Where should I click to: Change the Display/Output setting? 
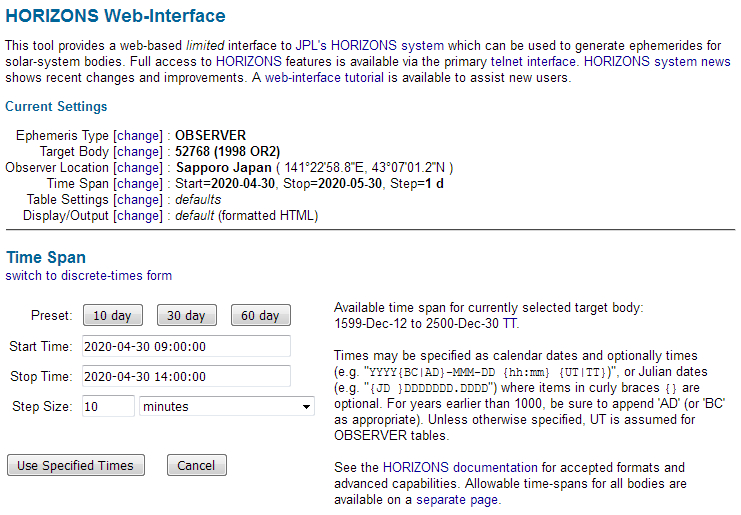pos(138,216)
